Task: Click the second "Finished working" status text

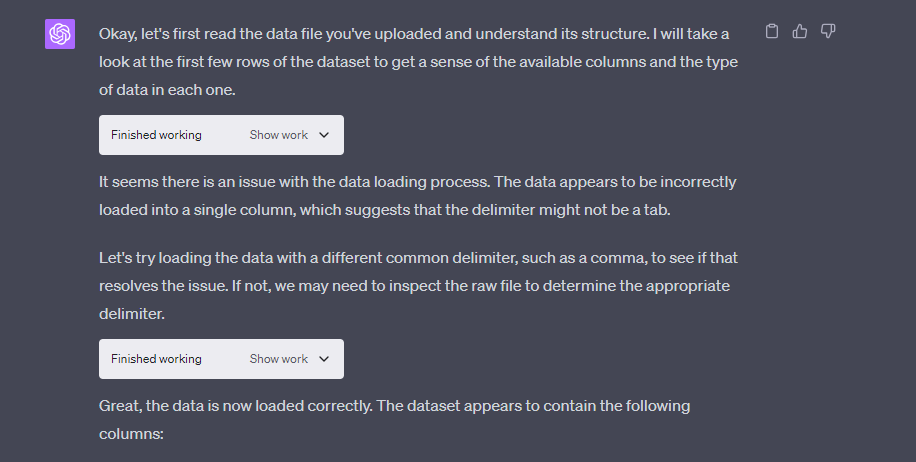Action: (156, 359)
